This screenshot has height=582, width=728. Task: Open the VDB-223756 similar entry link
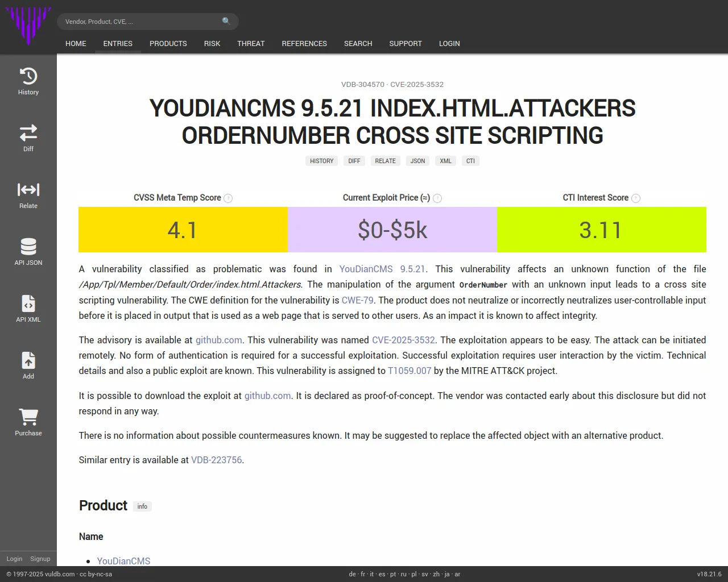point(217,460)
